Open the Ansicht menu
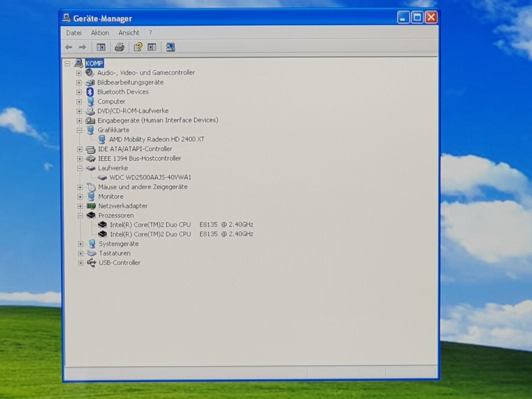 [x=129, y=33]
